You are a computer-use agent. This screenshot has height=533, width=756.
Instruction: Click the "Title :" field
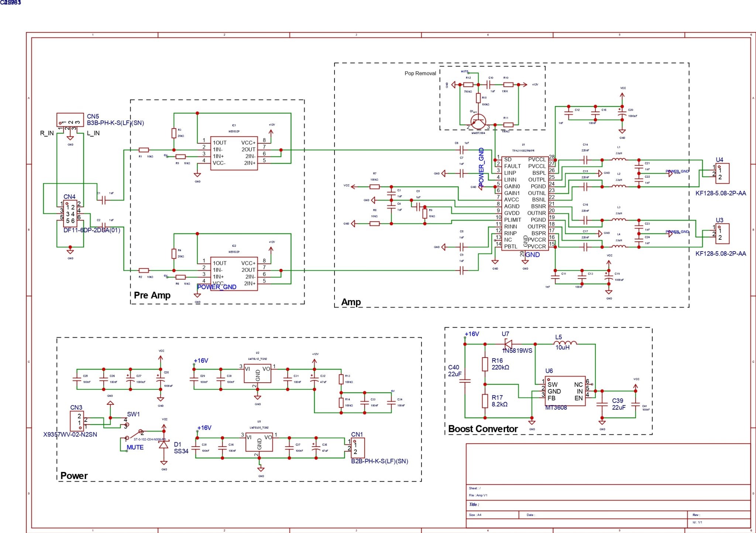pyautogui.click(x=474, y=505)
